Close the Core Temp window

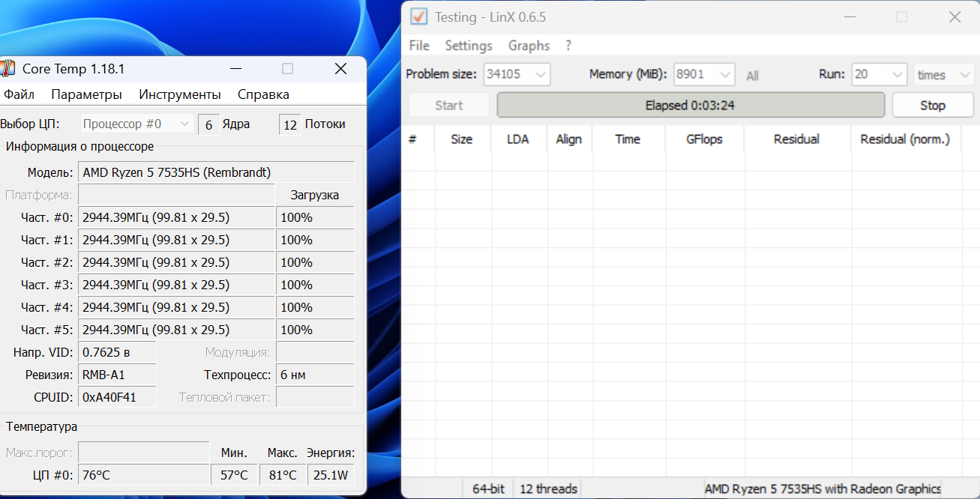point(340,69)
